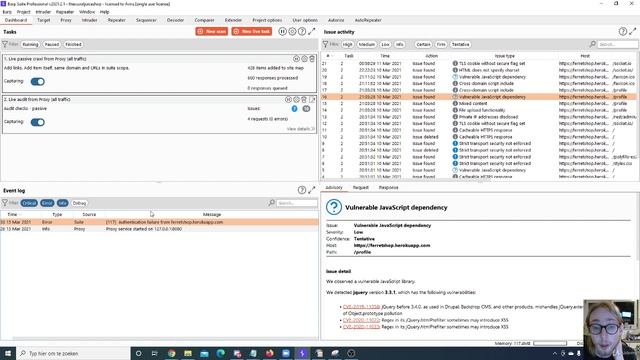Select Authentication failure event log row

[159, 222]
